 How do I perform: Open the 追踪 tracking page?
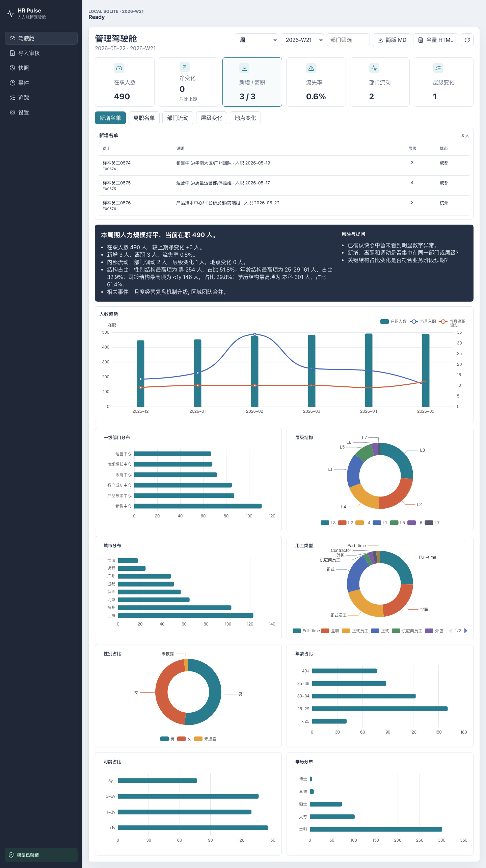(41, 98)
